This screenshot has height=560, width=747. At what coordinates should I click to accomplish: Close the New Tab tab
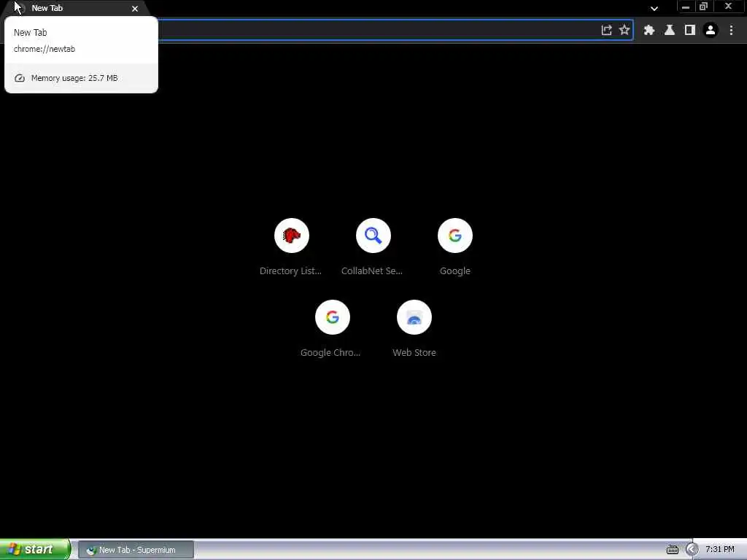point(135,9)
